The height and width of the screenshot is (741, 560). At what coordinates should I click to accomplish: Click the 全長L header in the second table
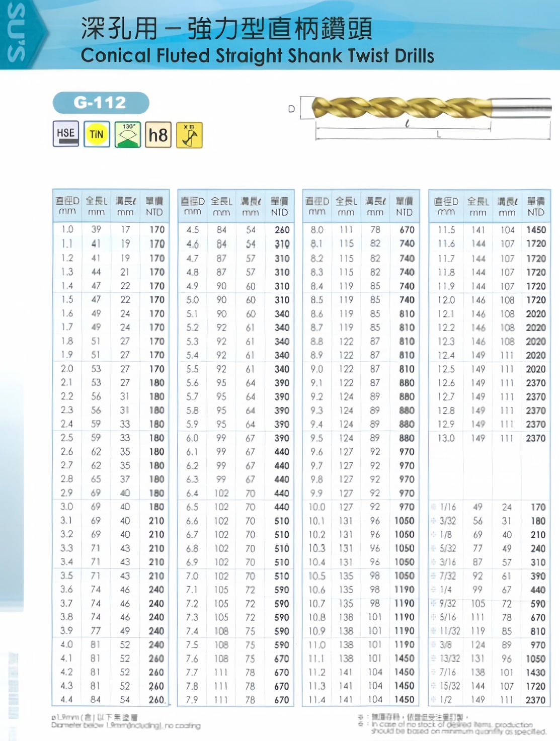coord(221,206)
